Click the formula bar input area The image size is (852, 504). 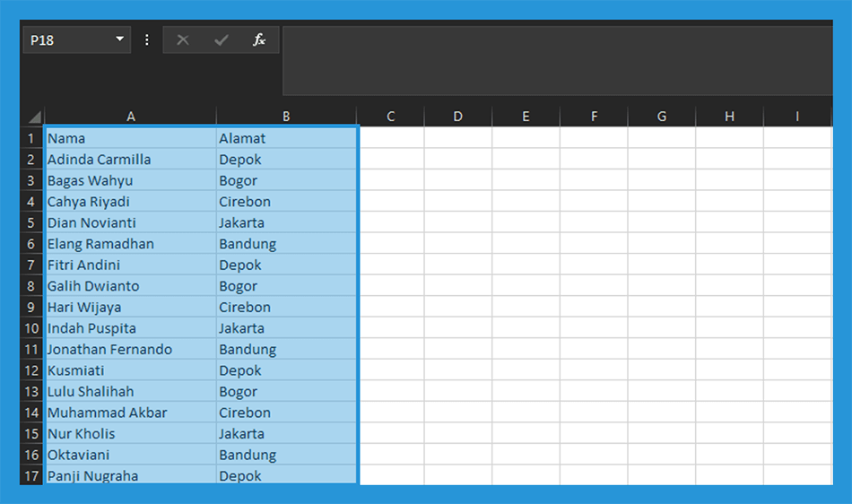point(558,61)
